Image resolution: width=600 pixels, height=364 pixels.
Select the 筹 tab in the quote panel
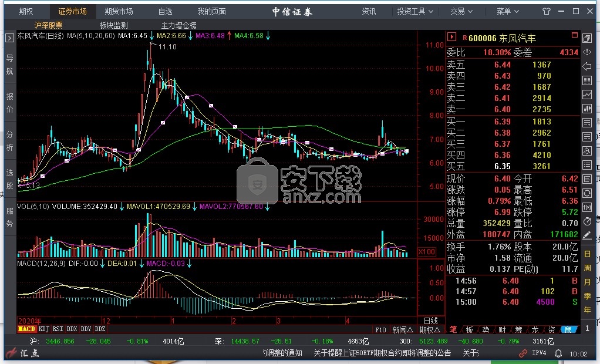pyautogui.click(x=518, y=329)
